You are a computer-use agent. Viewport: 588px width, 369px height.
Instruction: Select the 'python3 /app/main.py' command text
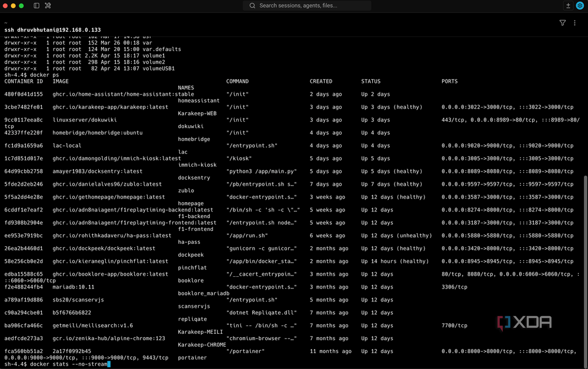(262, 171)
